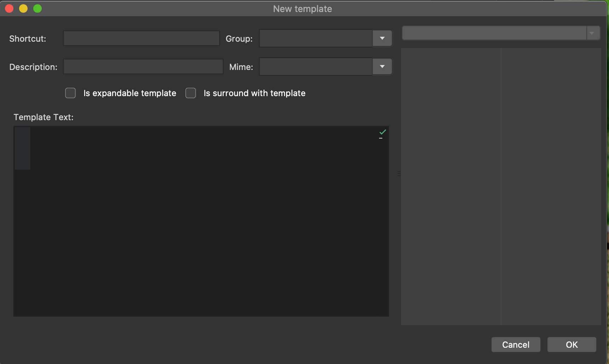Click the green zoom traffic light
Screen dimensions: 609x364
pyautogui.click(x=37, y=8)
